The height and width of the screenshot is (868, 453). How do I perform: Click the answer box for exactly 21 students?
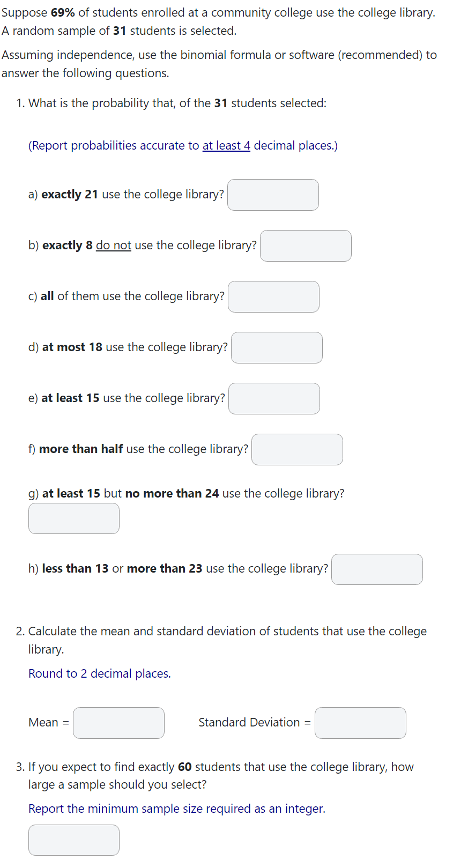coord(273,195)
